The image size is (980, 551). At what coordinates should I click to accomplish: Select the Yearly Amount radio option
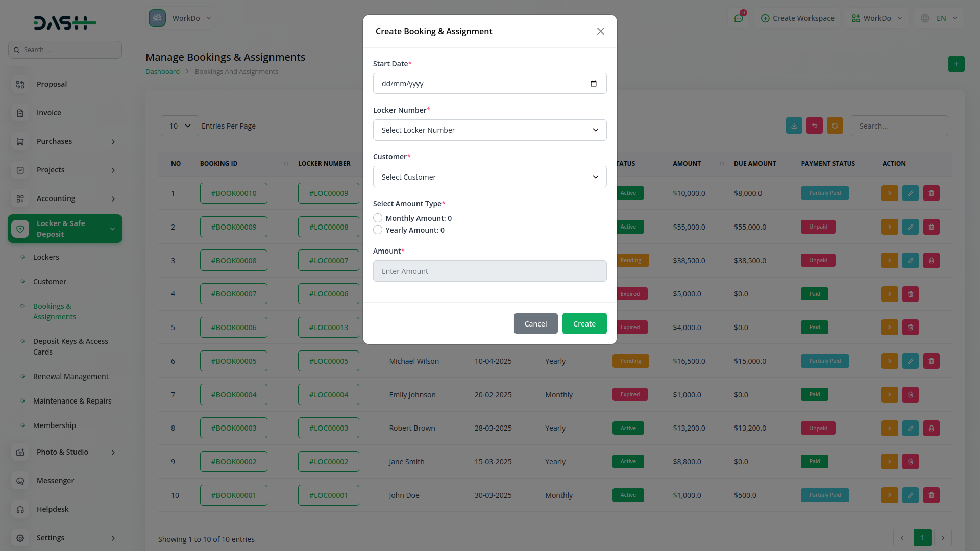tap(378, 230)
